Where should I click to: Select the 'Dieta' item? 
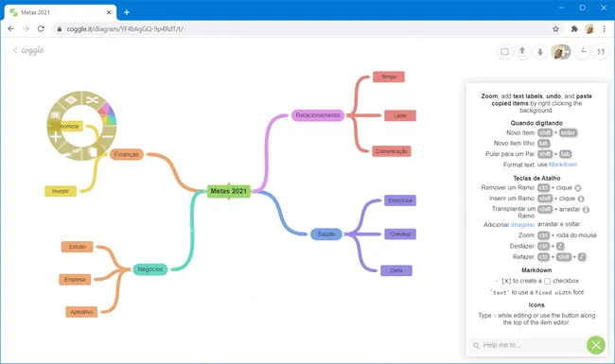pyautogui.click(x=396, y=270)
